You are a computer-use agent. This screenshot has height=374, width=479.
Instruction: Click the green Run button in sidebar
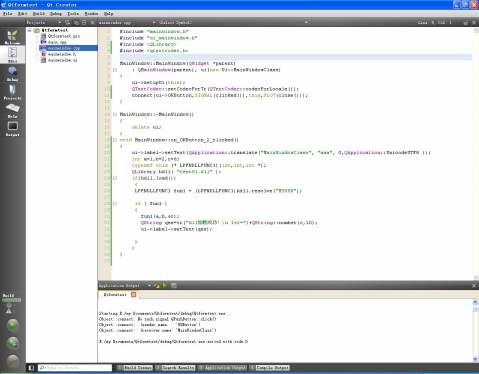pos(13,325)
